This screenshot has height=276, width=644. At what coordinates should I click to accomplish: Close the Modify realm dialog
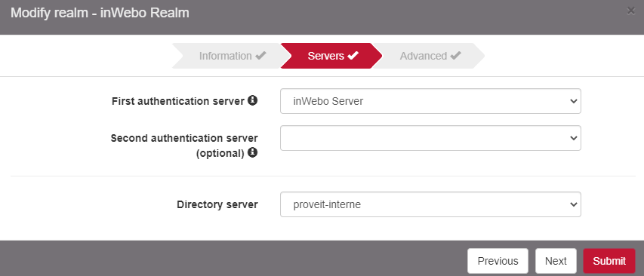(x=631, y=11)
